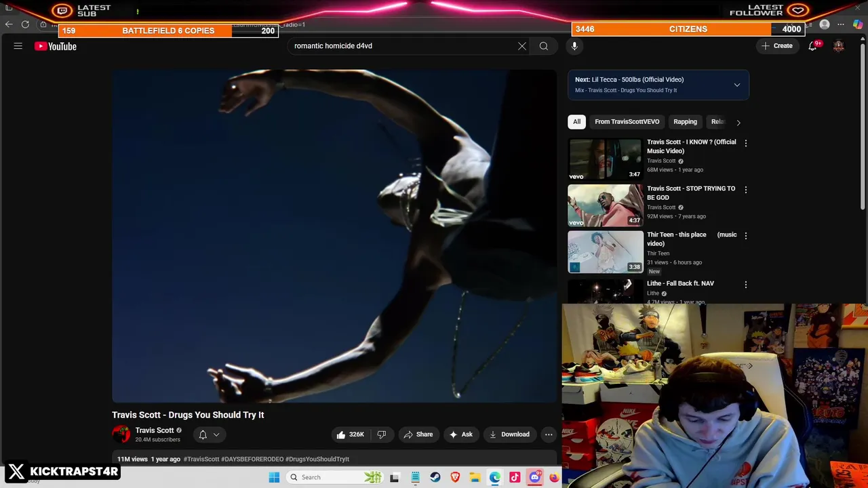868x488 pixels.
Task: Click #TravisScott hashtag
Action: pos(201,459)
